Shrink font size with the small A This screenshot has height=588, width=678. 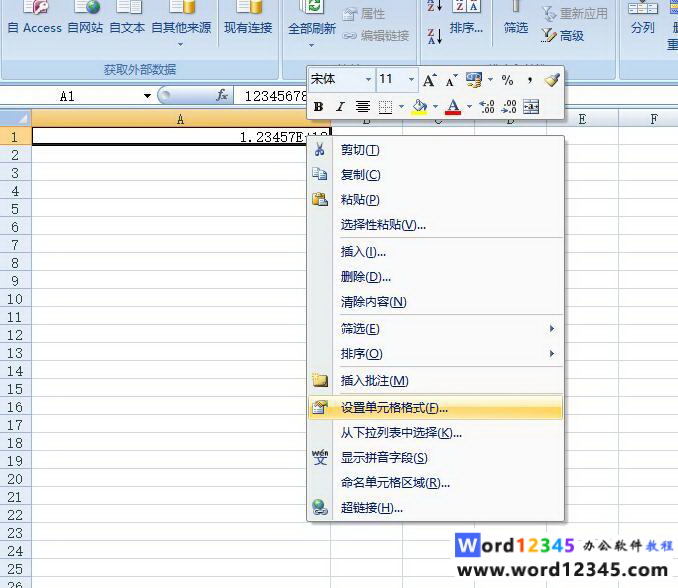tap(451, 80)
